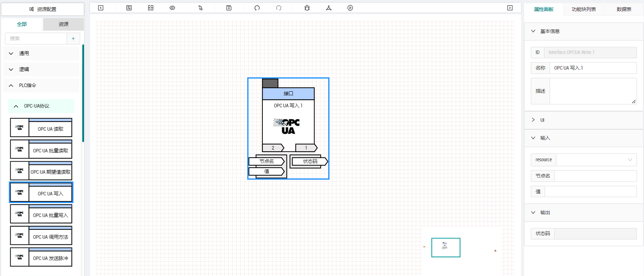Select the OPC UA 批量写入 function block
644x276 pixels.
tap(41, 214)
